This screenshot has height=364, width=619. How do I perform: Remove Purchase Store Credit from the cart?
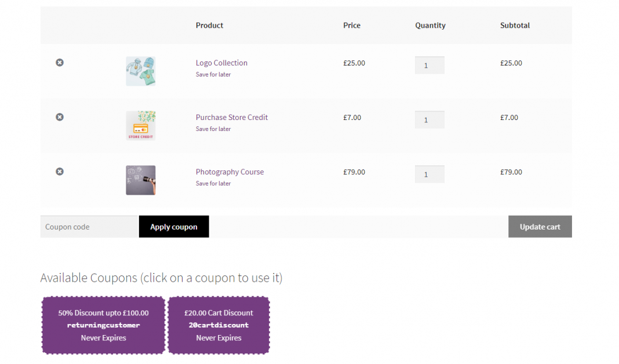(x=59, y=117)
